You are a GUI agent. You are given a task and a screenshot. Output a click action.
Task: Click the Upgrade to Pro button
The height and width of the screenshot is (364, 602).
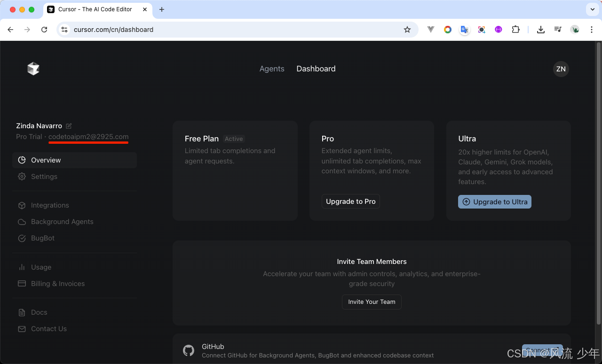351,201
